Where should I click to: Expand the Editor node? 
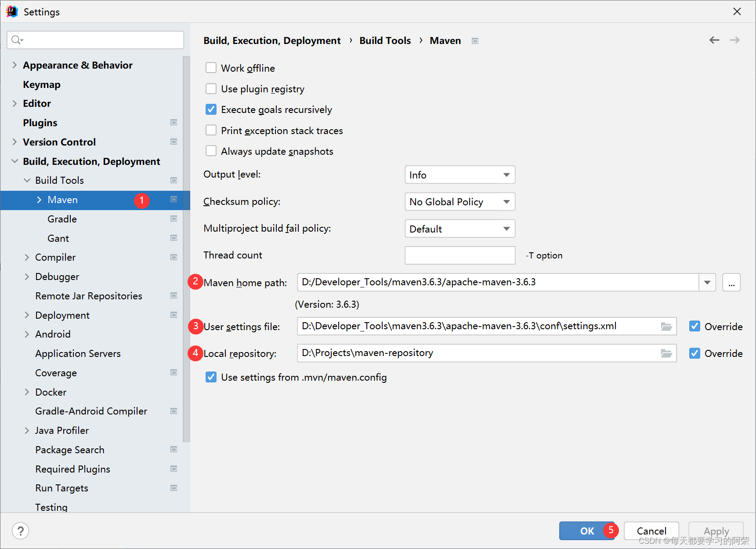(x=14, y=103)
